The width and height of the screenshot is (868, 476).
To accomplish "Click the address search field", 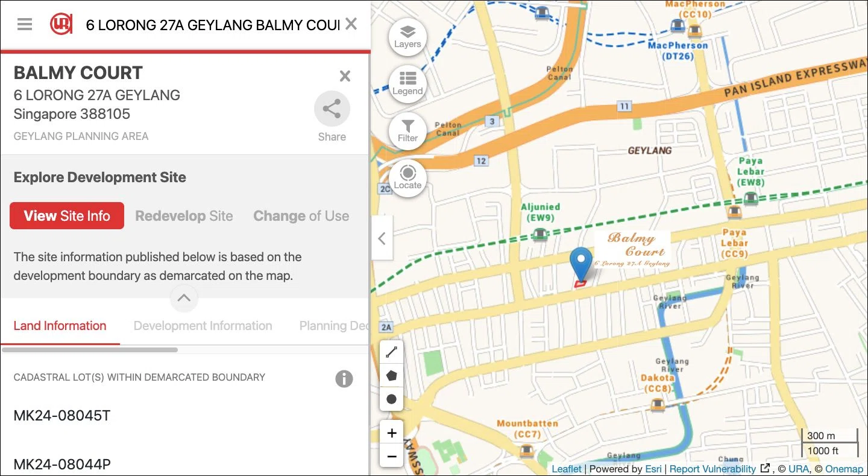I will [213, 25].
